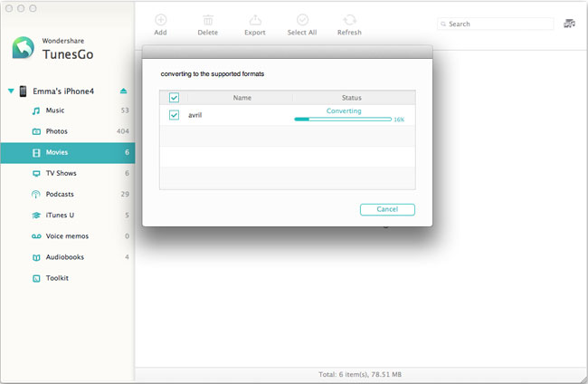The image size is (588, 384).
Task: Click the Wondershare TunesGo logo
Action: click(x=23, y=48)
